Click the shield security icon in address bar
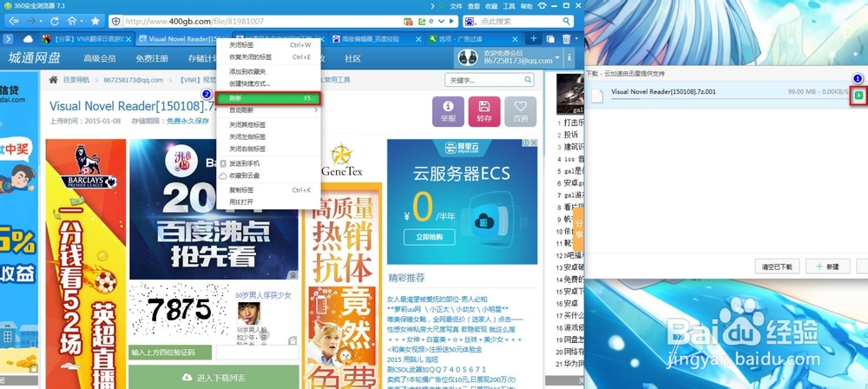 (x=116, y=22)
